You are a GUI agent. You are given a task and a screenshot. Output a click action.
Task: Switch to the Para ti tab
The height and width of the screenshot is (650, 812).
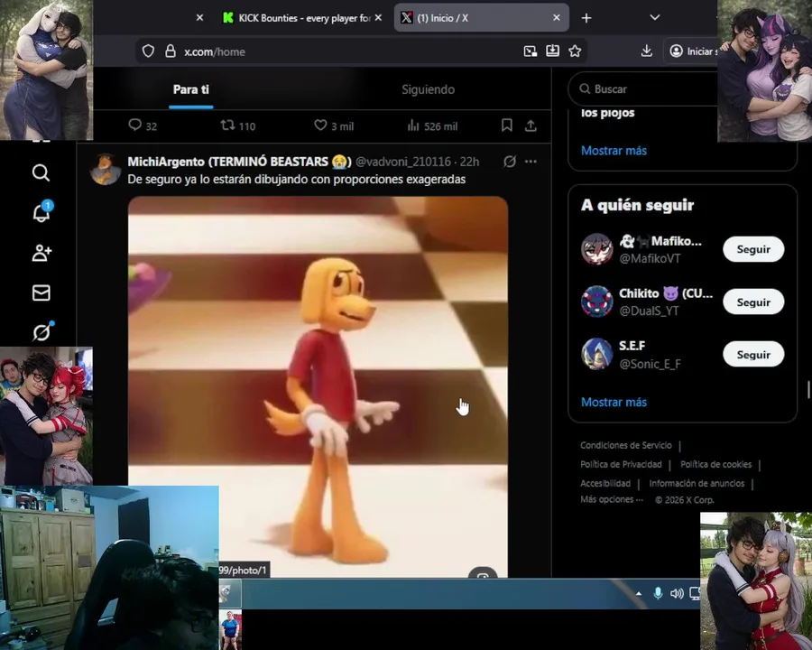(x=191, y=89)
